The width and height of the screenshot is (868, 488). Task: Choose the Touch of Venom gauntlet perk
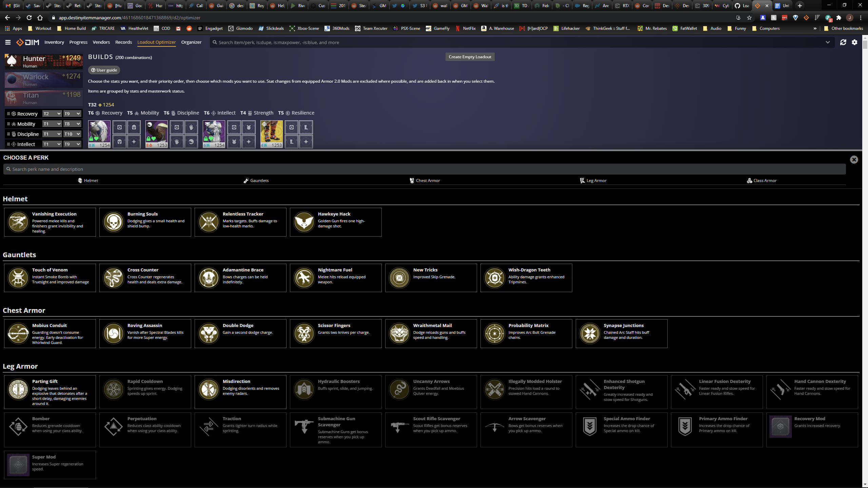click(x=50, y=278)
